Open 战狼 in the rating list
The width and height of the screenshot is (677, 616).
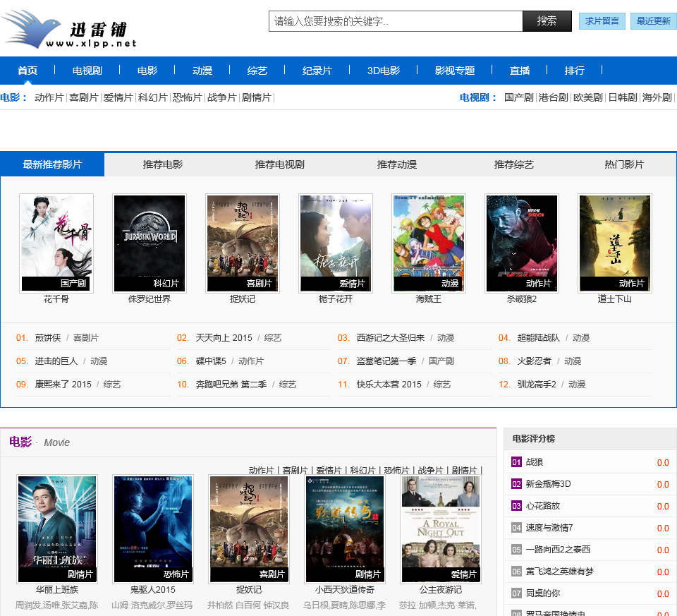click(535, 462)
